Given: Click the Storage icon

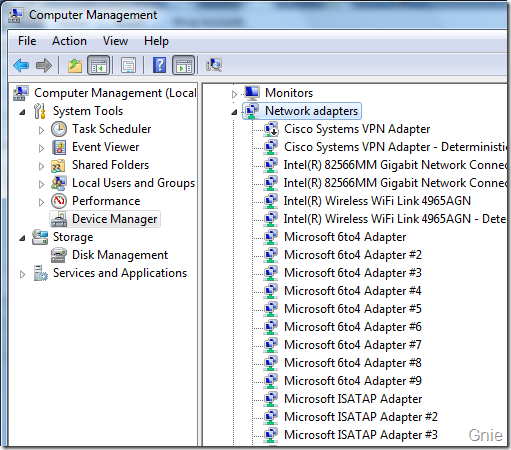Looking at the screenshot, I should (40, 237).
